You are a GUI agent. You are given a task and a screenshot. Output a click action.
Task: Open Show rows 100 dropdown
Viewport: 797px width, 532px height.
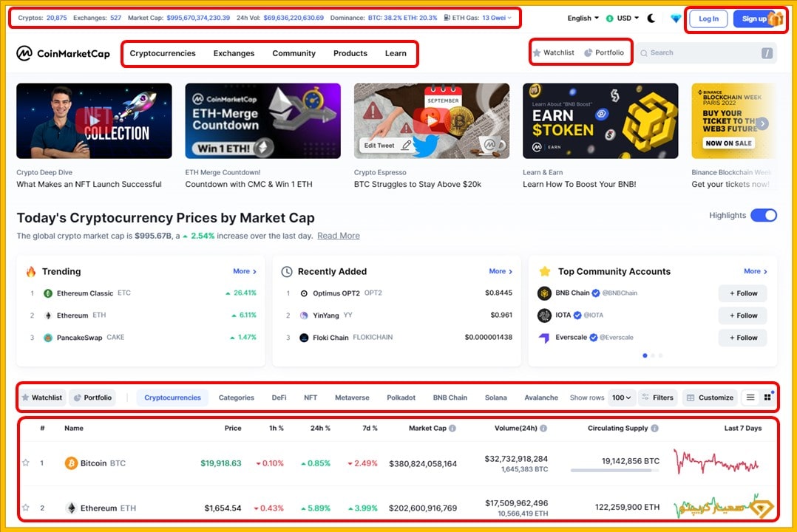pyautogui.click(x=621, y=398)
